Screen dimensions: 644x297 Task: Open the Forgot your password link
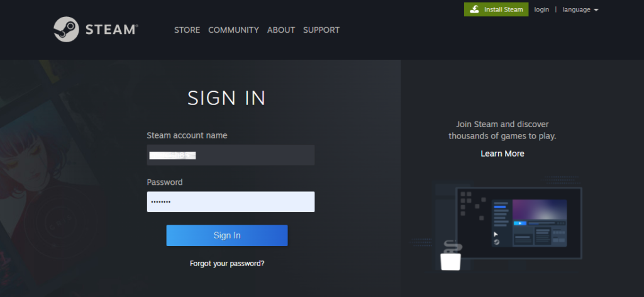(226, 264)
